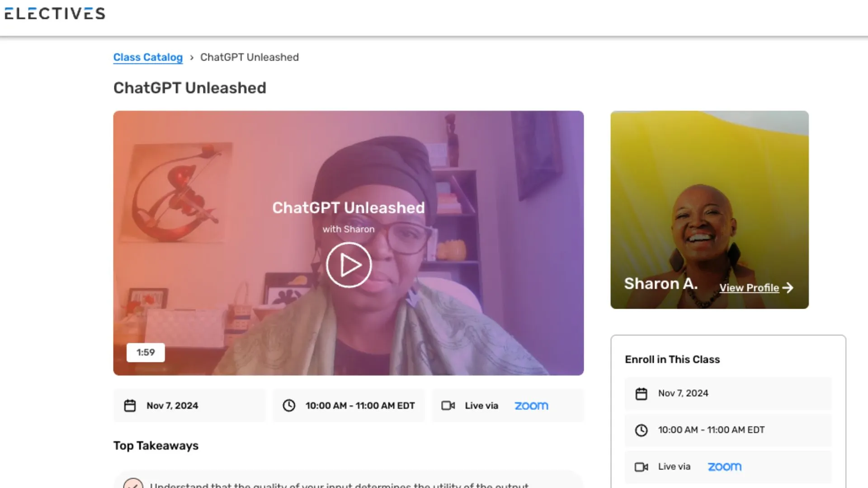Screen dimensions: 868x488
Task: Select 10:00 AM - 11:00 AM EDT below video
Action: point(360,406)
